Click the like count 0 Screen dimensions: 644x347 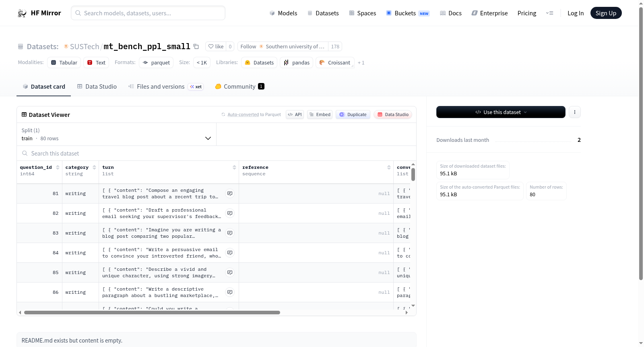point(230,46)
